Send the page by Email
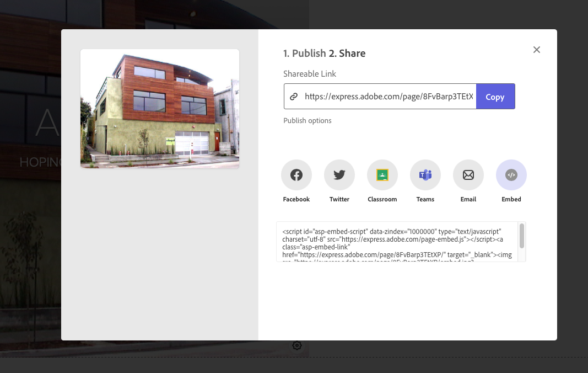 click(x=468, y=174)
